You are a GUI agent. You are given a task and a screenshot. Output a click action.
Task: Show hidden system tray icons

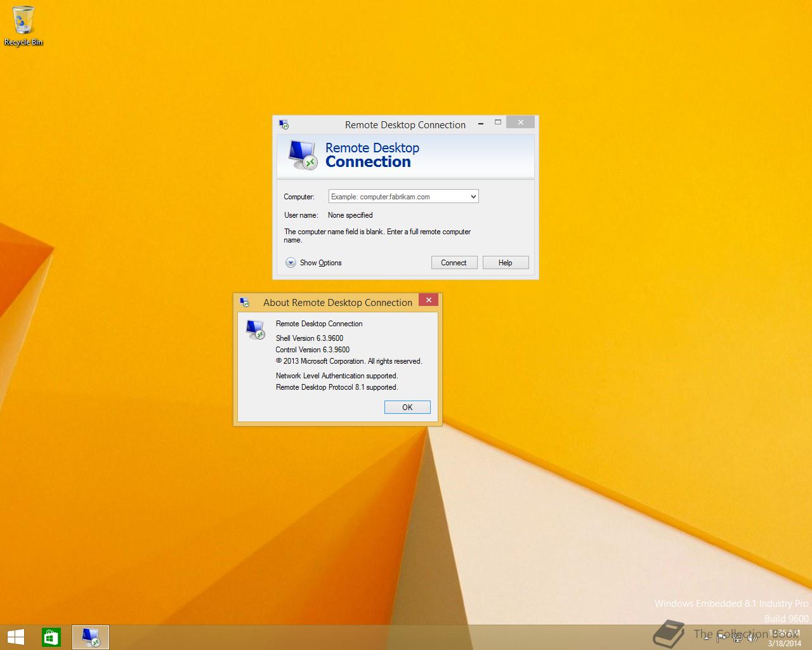(706, 637)
